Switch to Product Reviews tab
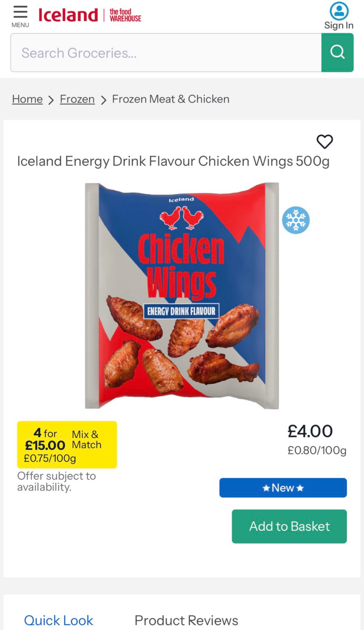The image size is (364, 630). pyautogui.click(x=186, y=620)
